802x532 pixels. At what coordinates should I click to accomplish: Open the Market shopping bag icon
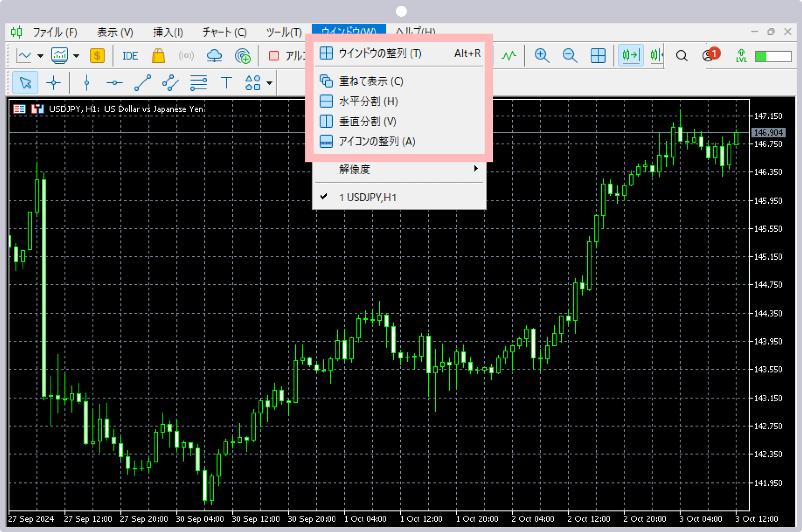[158, 56]
